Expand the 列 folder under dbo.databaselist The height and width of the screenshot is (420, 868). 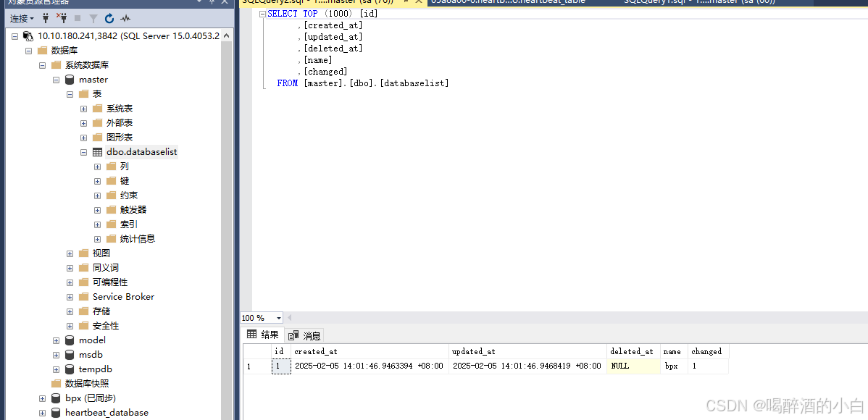click(x=97, y=167)
